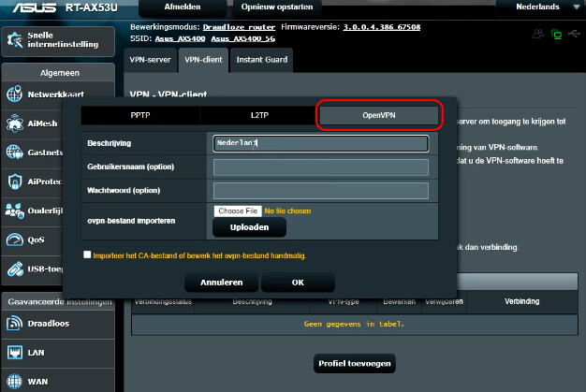
Task: Click the 'Geen gegevens in tabel.' text
Action: point(354,324)
